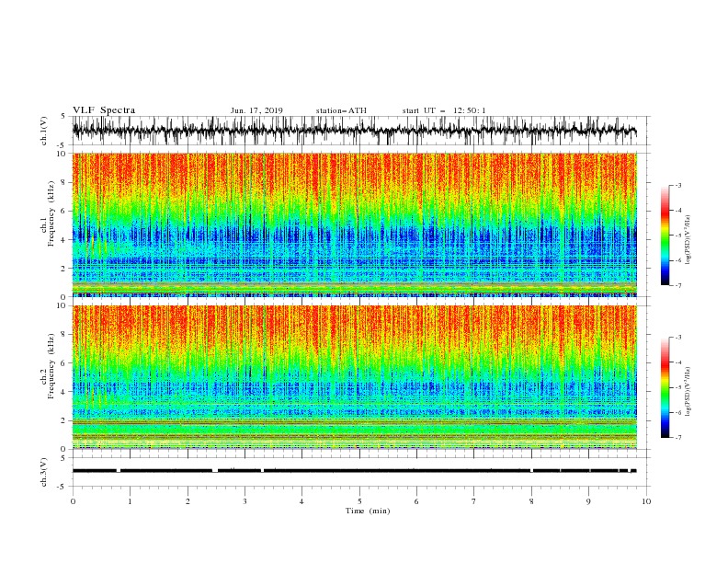Click the 'ch.3(V)' axis label
Image resolution: width=728 pixels, height=563 pixels.
[x=44, y=472]
